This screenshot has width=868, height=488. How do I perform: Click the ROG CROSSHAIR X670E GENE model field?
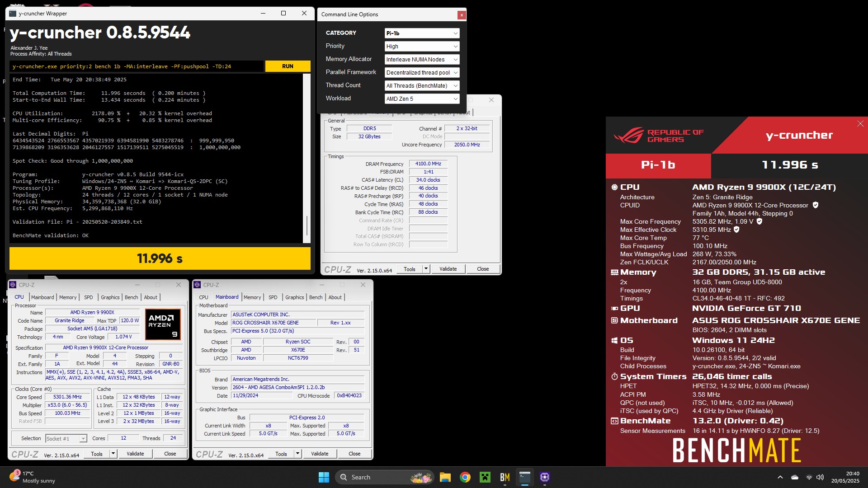[274, 323]
